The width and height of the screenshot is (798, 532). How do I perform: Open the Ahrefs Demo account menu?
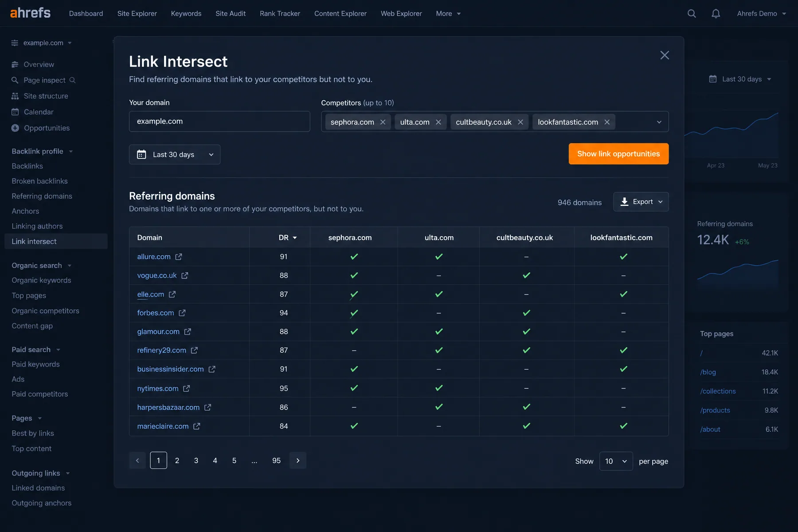[761, 14]
